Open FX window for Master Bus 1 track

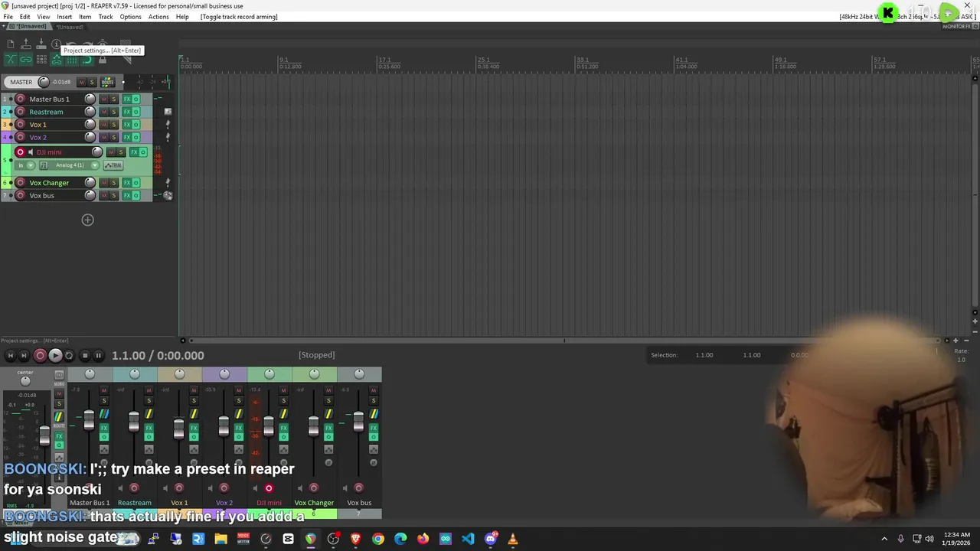point(127,99)
